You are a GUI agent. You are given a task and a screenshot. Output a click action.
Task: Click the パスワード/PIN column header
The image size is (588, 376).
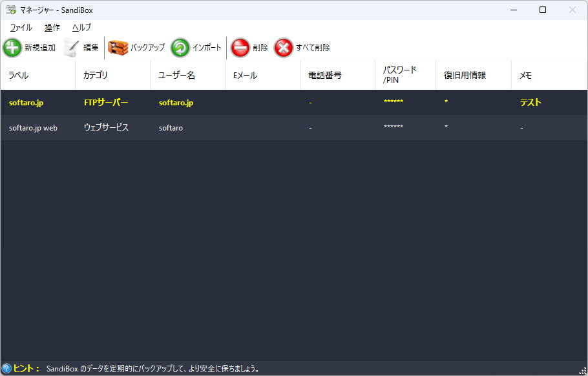click(405, 75)
